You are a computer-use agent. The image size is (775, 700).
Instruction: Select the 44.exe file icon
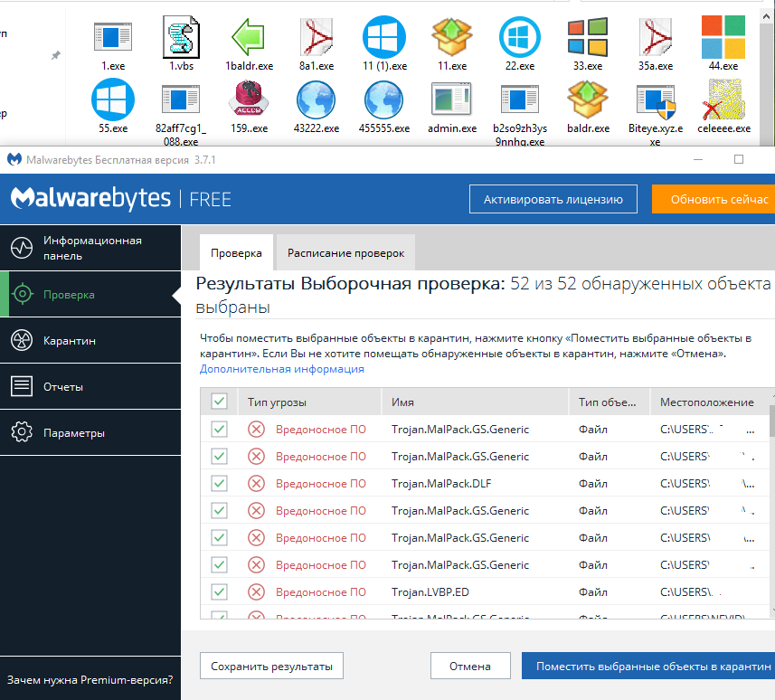pyautogui.click(x=723, y=37)
